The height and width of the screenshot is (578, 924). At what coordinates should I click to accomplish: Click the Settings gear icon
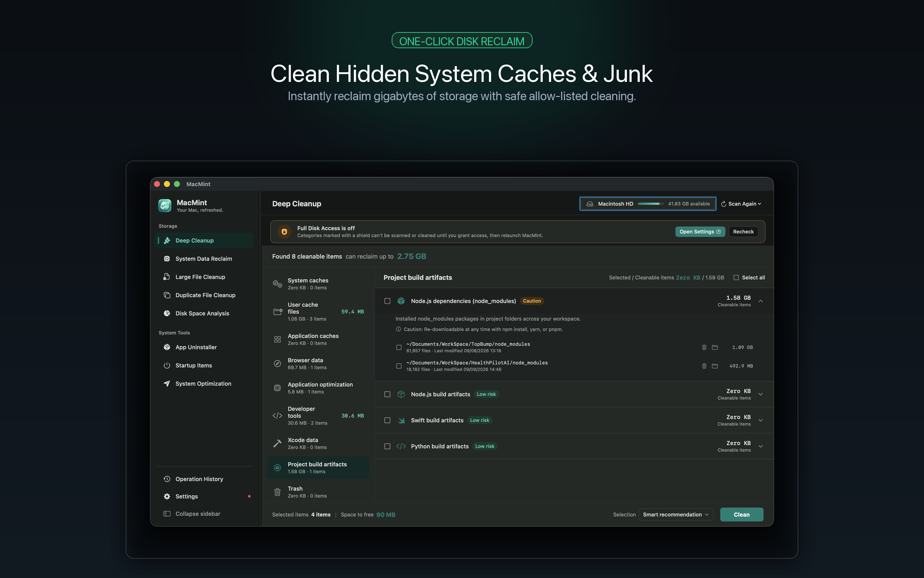167,496
